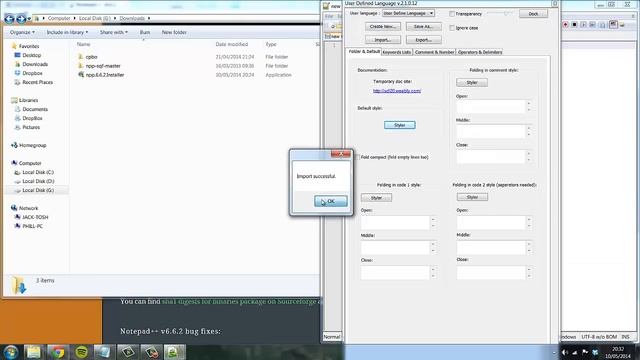Click Styler under Folding in code 2 style
This screenshot has height=360, width=640.
click(472, 197)
